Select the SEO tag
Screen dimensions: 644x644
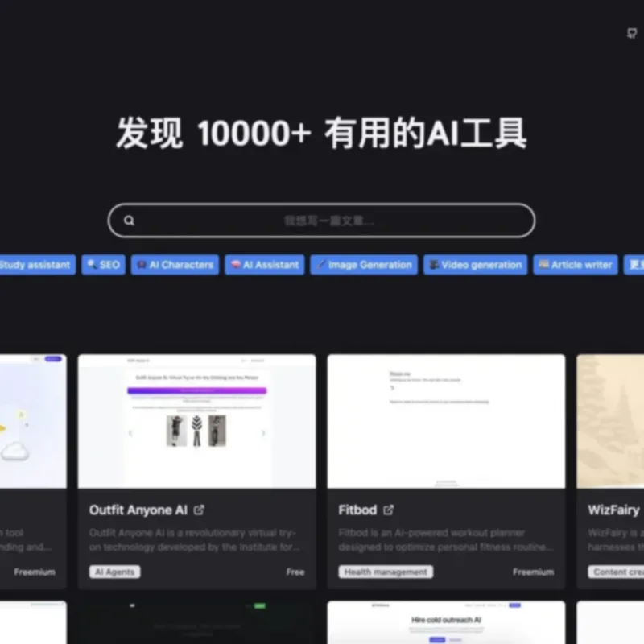click(104, 265)
